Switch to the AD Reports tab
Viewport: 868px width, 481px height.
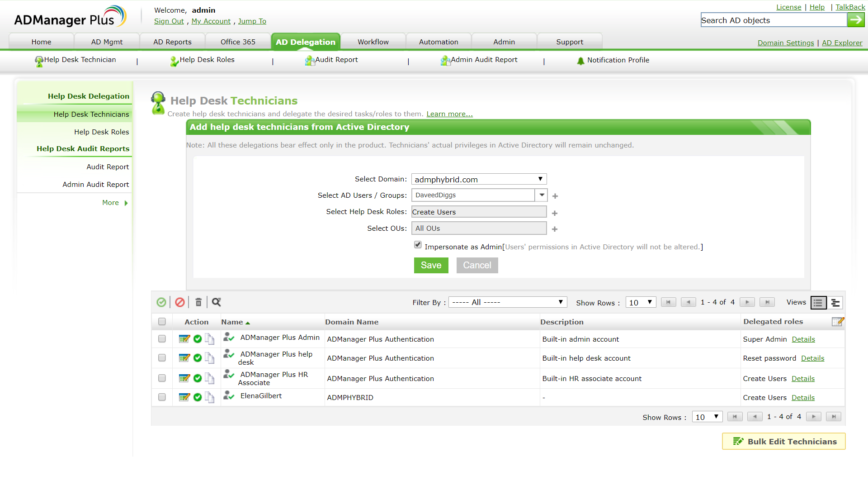172,42
